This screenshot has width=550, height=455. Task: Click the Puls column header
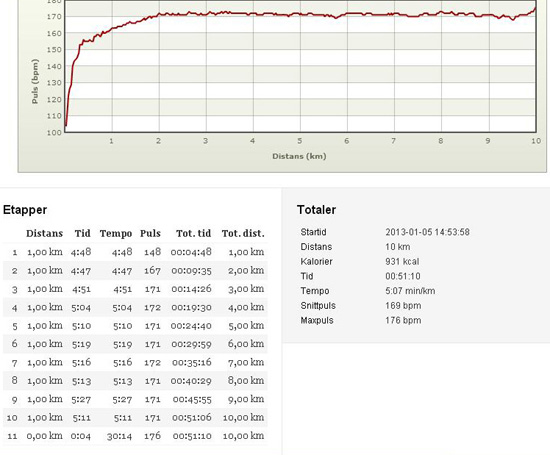150,234
